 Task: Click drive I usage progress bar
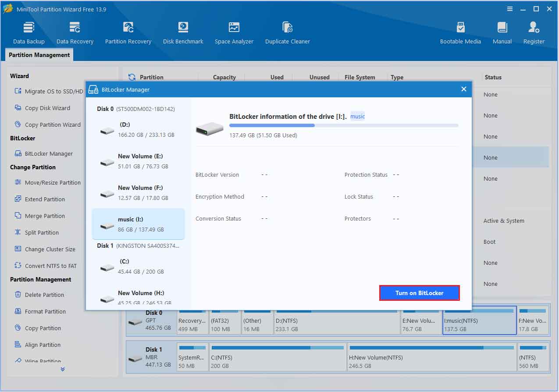(344, 125)
